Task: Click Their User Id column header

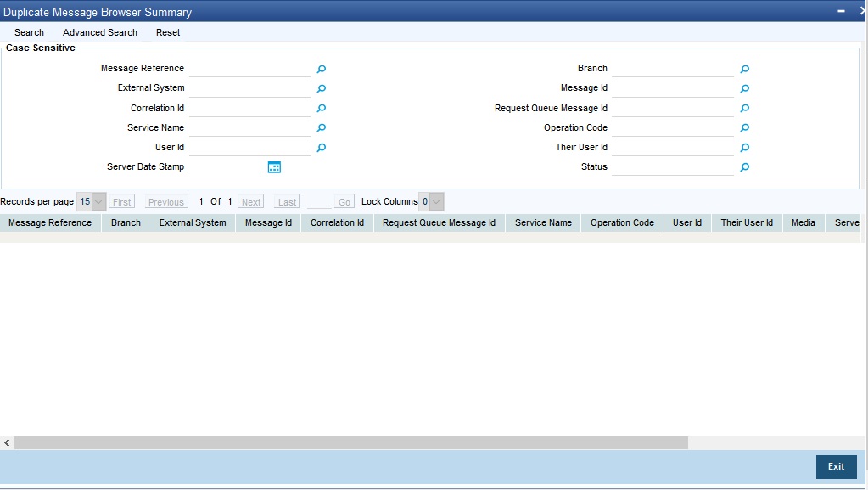Action: coord(747,222)
